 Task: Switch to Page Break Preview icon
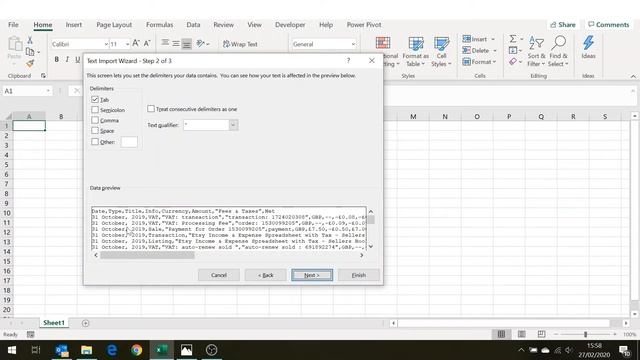542,334
